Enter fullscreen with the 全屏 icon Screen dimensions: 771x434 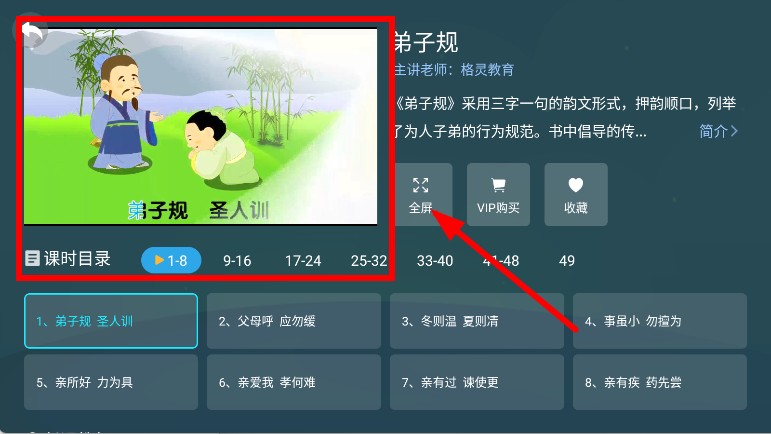422,195
